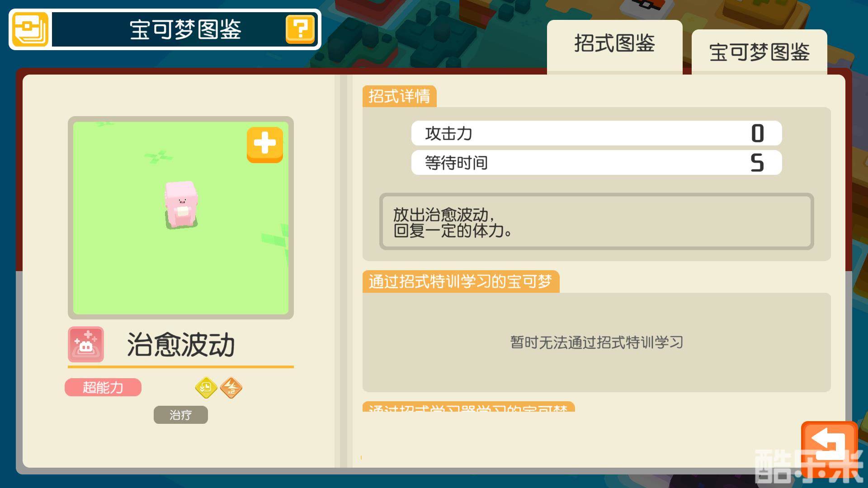Image resolution: width=868 pixels, height=488 pixels.
Task: Click the move description text box
Action: (596, 221)
